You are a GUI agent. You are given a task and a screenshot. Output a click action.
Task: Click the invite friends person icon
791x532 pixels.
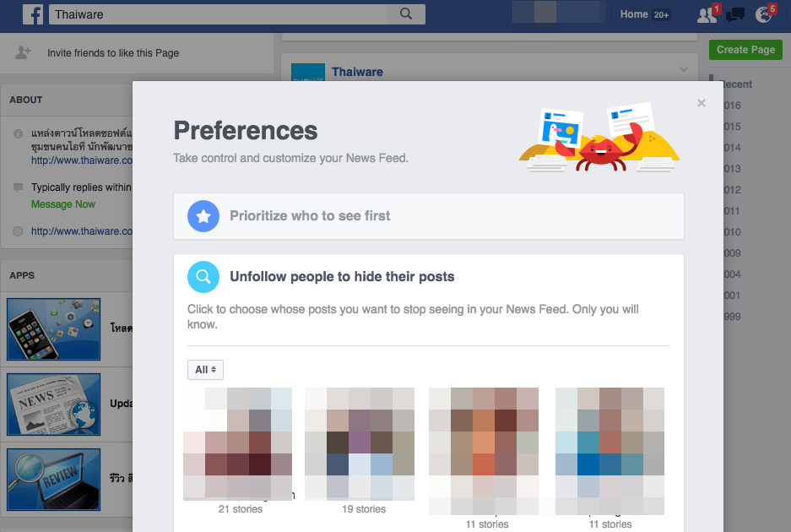click(x=23, y=52)
